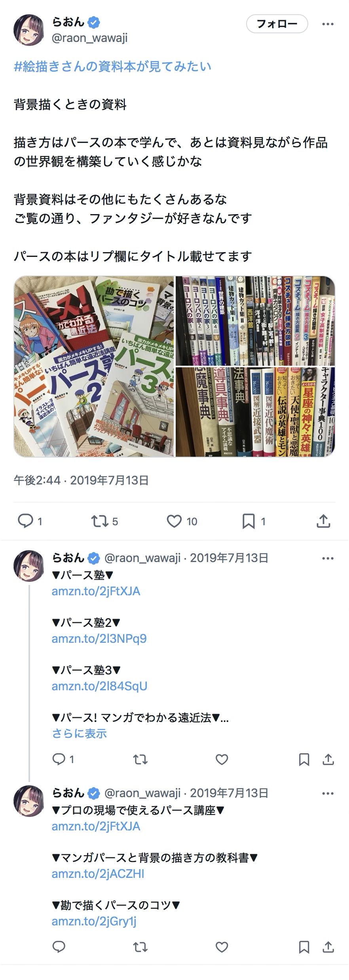The width and height of the screenshot is (349, 980).
Task: Open more options on プロの現場 reply
Action: pos(328,794)
